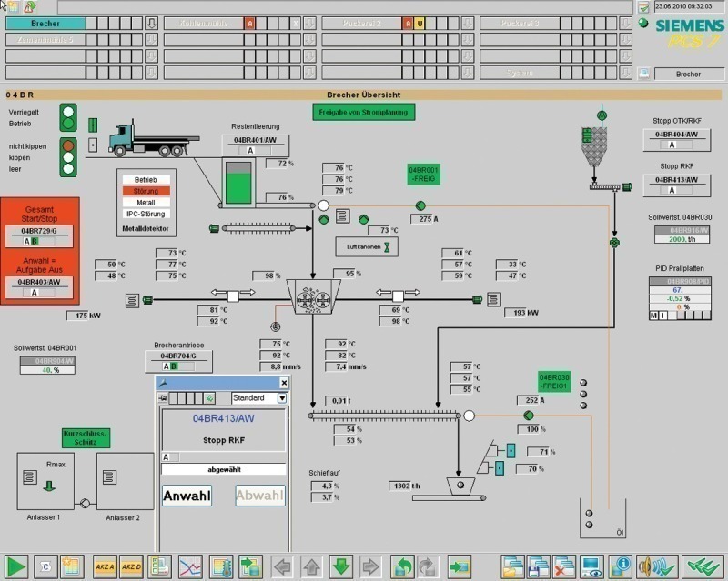The height and width of the screenshot is (581, 728).
Task: Click the green play arrow in bottom toolbar
Action: pyautogui.click(x=17, y=566)
